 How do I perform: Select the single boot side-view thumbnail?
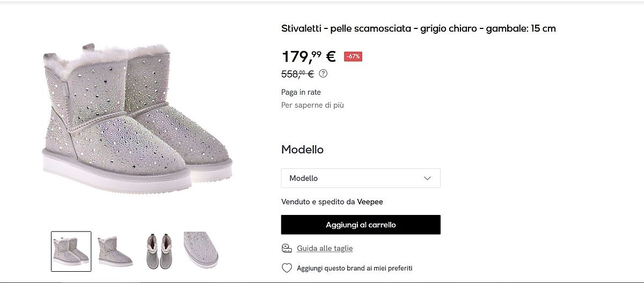[115, 251]
